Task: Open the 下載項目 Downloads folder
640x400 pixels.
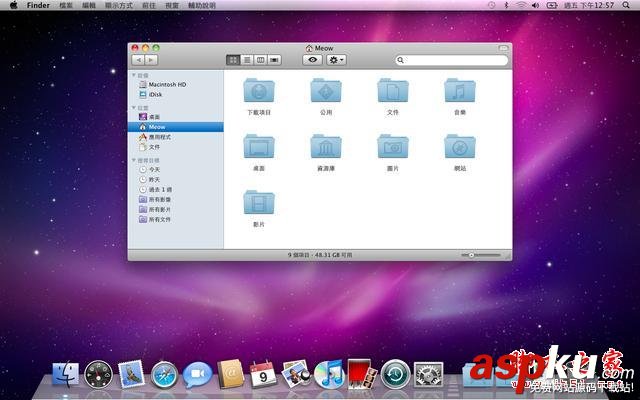Action: 259,91
